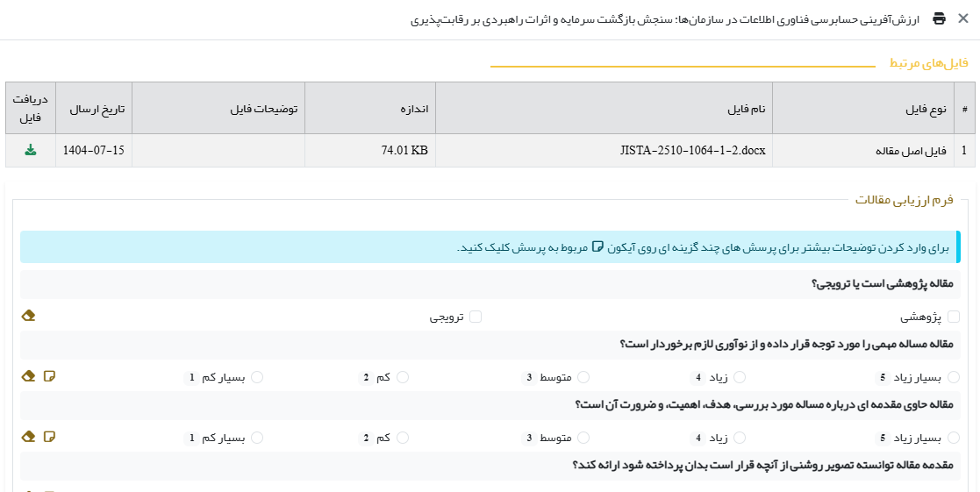
Task: Add a note to the innovation question
Action: click(x=49, y=376)
